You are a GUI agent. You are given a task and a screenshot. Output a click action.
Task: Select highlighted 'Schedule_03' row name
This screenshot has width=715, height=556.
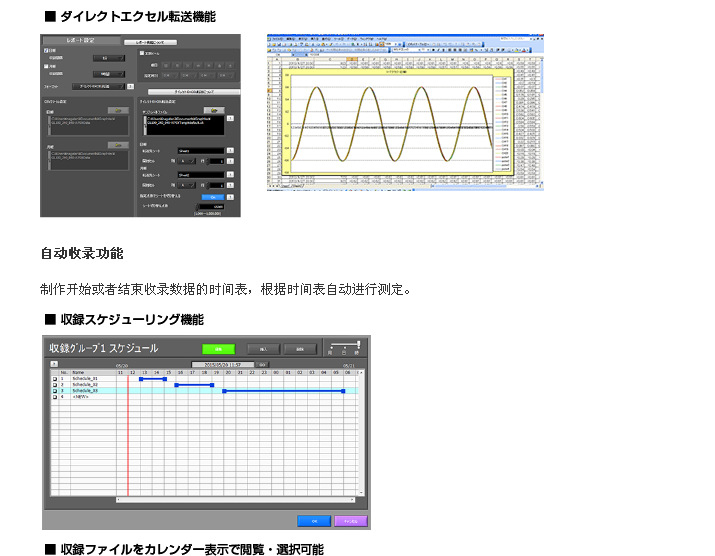(85, 391)
